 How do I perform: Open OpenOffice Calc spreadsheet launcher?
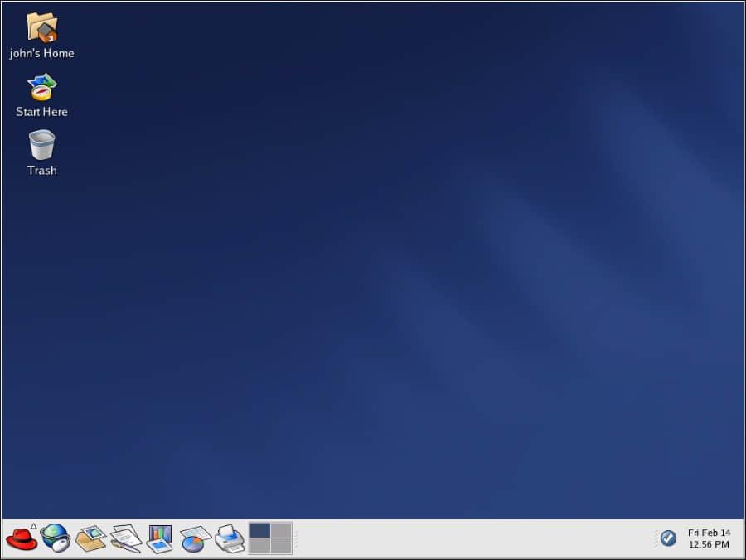point(195,539)
